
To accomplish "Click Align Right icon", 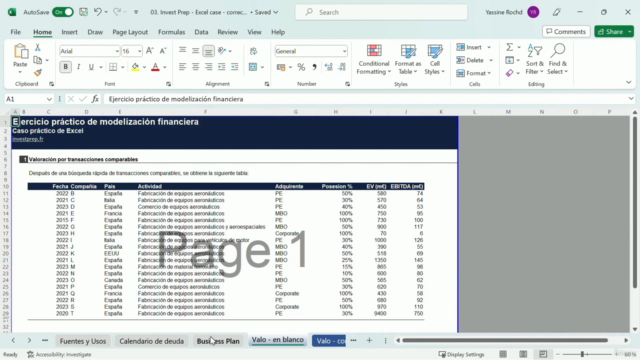I will click(209, 67).
